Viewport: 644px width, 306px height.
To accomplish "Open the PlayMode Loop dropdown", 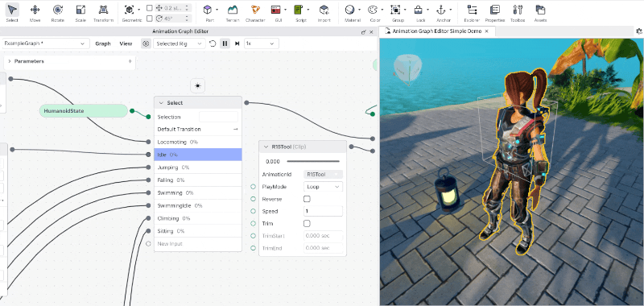I will coord(324,187).
